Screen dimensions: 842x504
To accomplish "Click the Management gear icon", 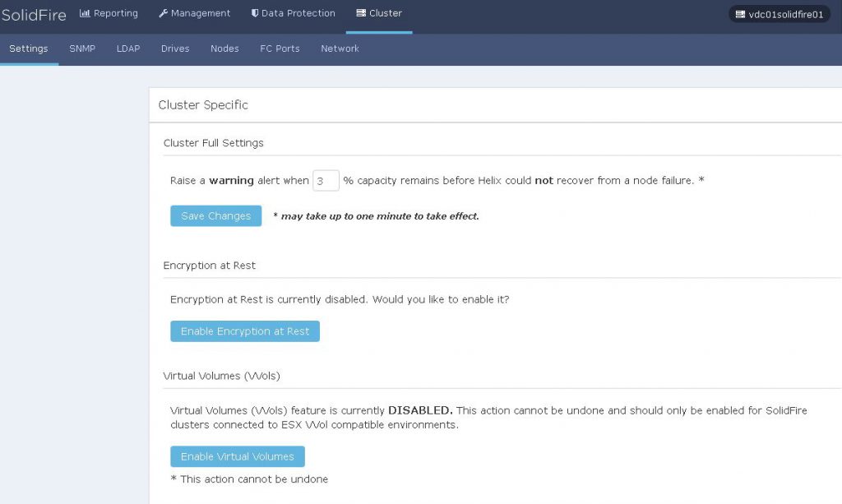I will 165,12.
